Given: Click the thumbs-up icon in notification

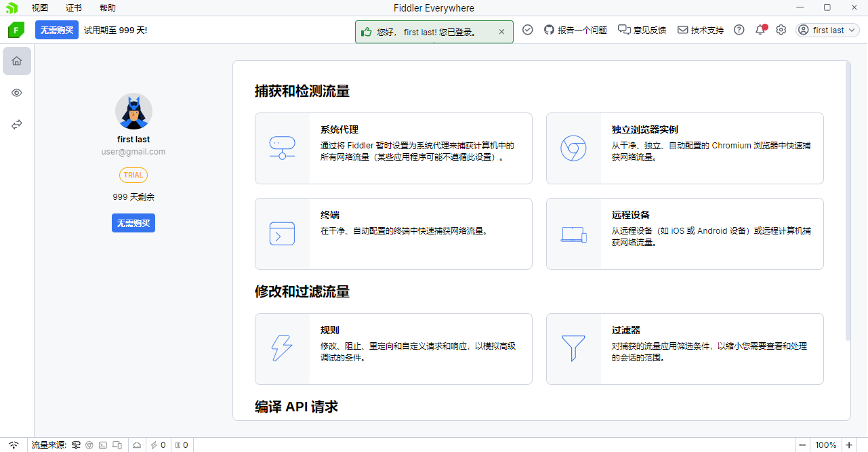Looking at the screenshot, I should pyautogui.click(x=367, y=32).
